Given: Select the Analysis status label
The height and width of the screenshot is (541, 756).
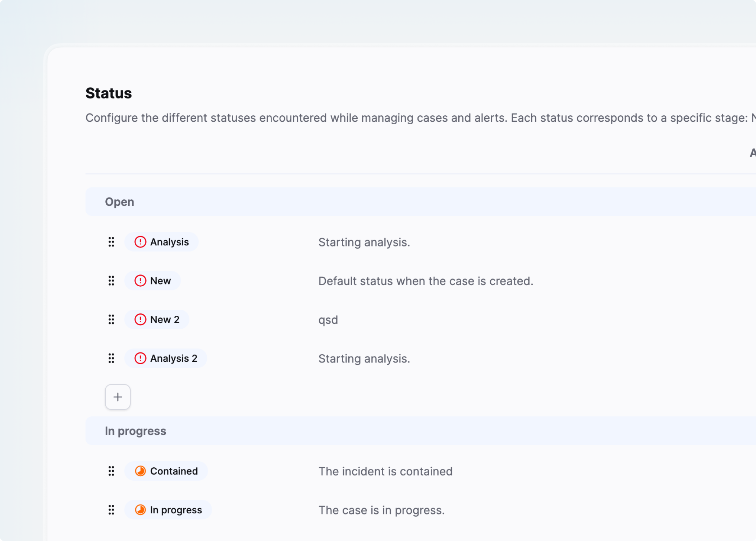Looking at the screenshot, I should [x=169, y=242].
